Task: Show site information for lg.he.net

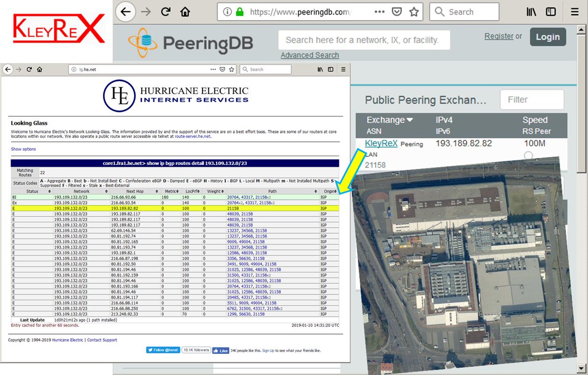Action: [74, 69]
